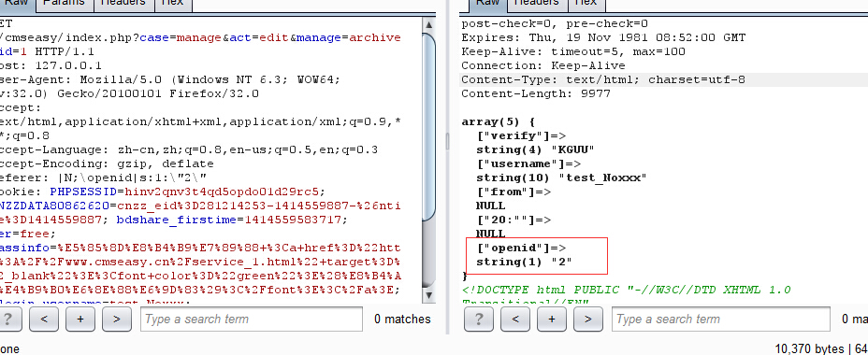Click the request pane scrollbar up arrow
Viewport: 868px width, 355px height.
428,25
